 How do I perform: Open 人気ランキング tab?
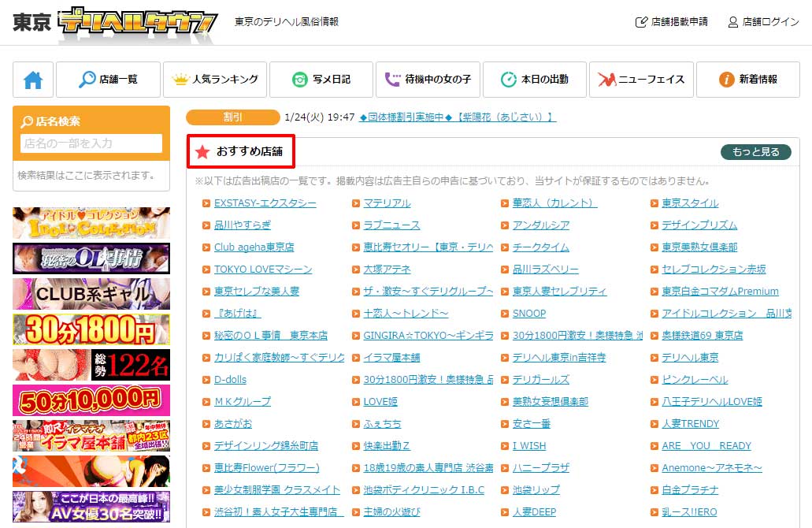tap(215, 80)
